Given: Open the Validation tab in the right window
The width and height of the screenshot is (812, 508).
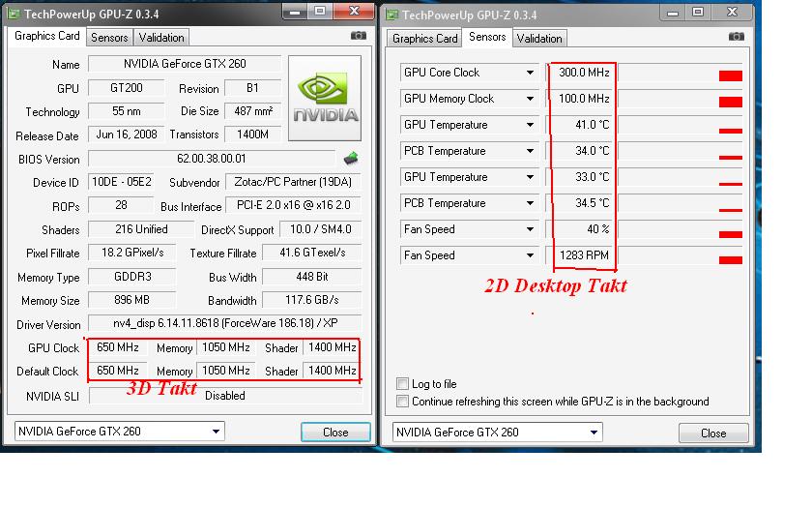Looking at the screenshot, I should (x=539, y=39).
